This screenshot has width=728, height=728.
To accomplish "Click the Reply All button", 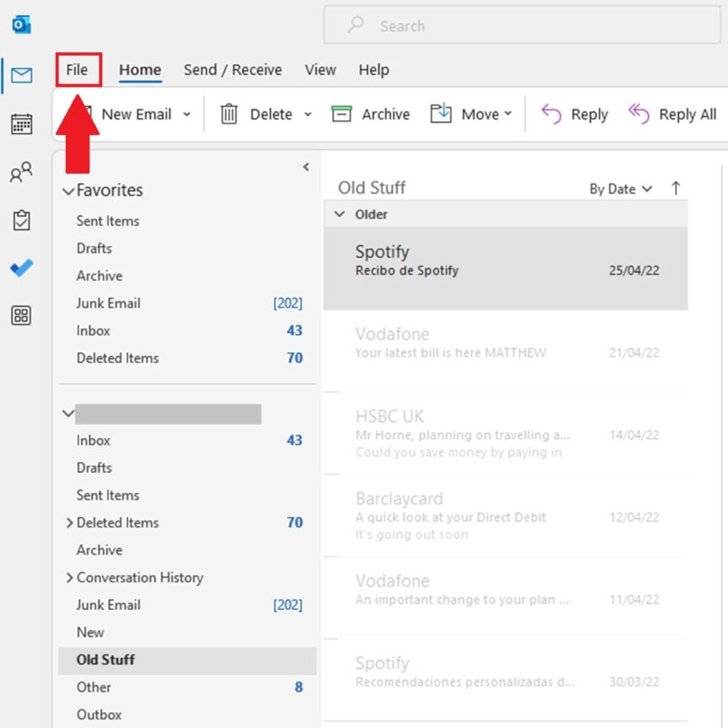I will (x=672, y=114).
